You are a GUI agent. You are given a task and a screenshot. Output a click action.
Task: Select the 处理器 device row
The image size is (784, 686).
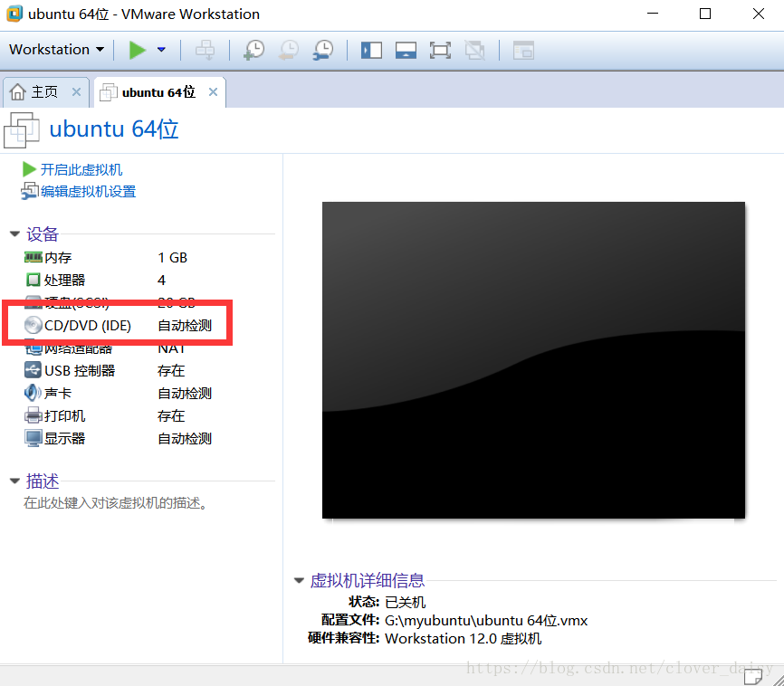pyautogui.click(x=118, y=280)
